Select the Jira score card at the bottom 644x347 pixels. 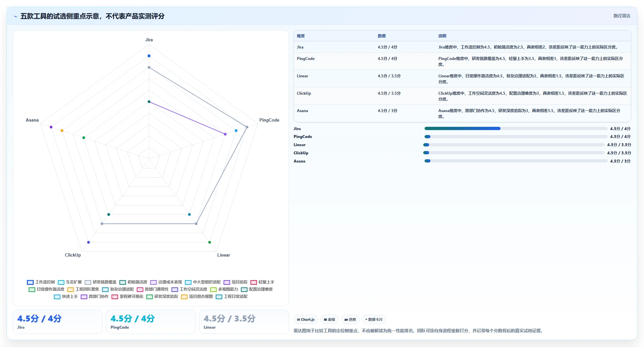tap(58, 322)
